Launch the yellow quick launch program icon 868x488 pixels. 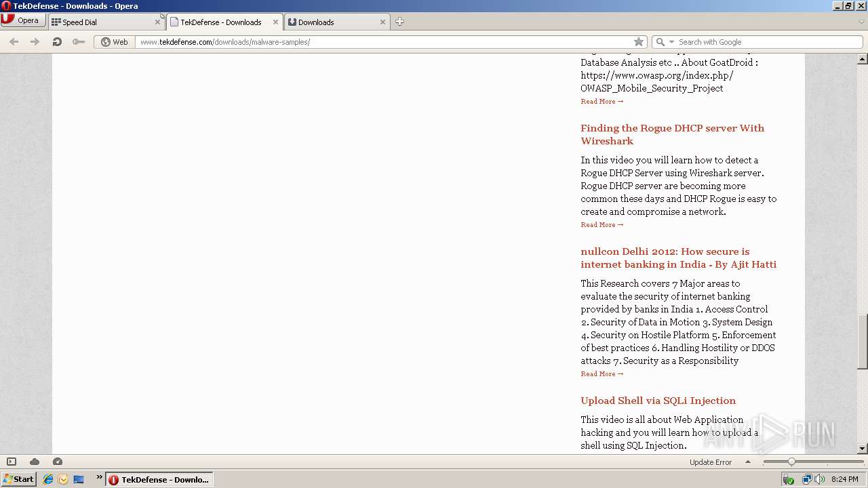(x=63, y=479)
